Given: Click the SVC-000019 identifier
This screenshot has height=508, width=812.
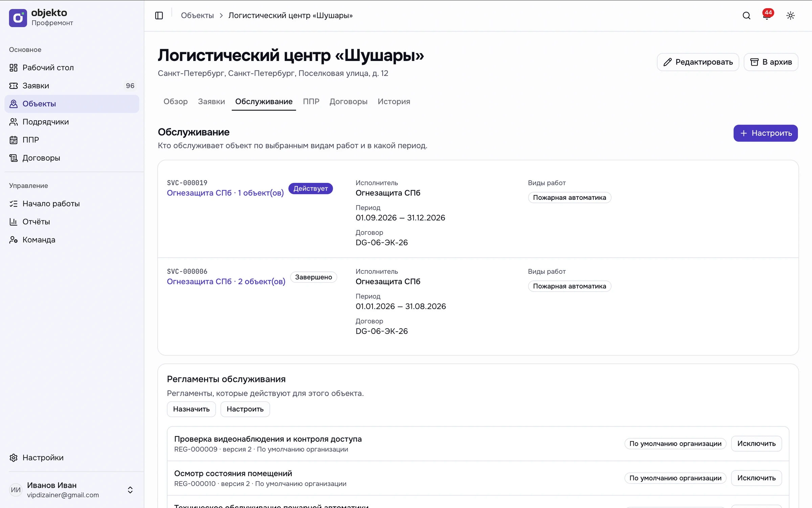Looking at the screenshot, I should (x=187, y=183).
